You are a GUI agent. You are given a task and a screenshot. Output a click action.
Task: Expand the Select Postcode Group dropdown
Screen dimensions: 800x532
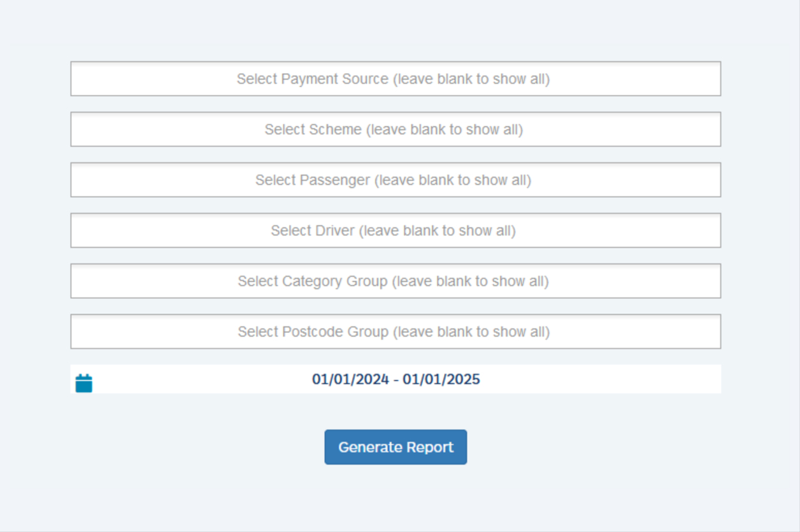pos(395,332)
